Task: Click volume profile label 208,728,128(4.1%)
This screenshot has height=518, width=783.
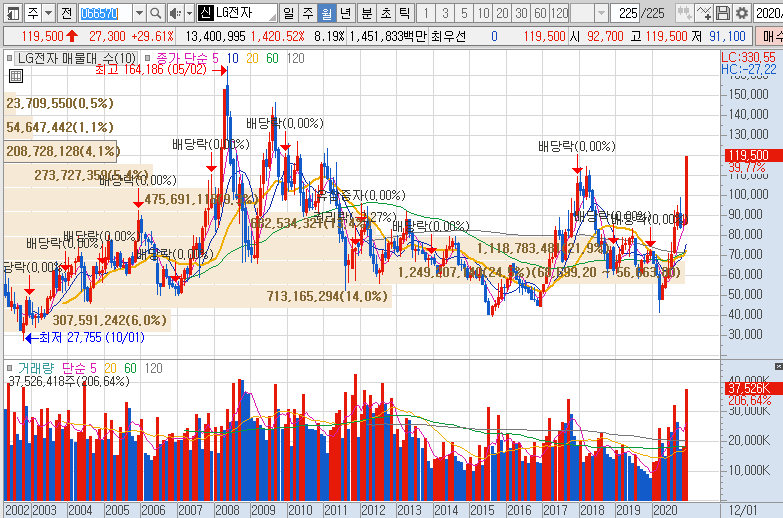Action: [63, 151]
